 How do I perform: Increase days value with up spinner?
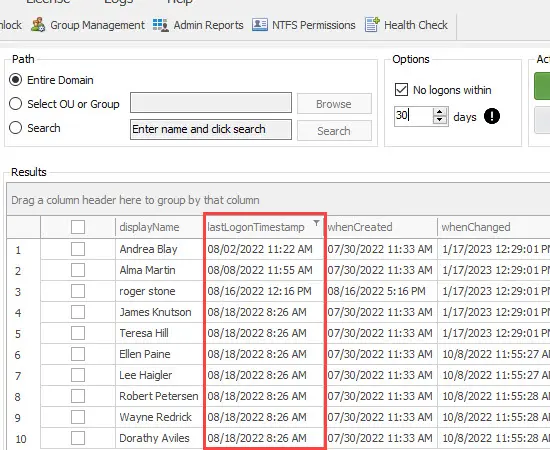point(440,112)
